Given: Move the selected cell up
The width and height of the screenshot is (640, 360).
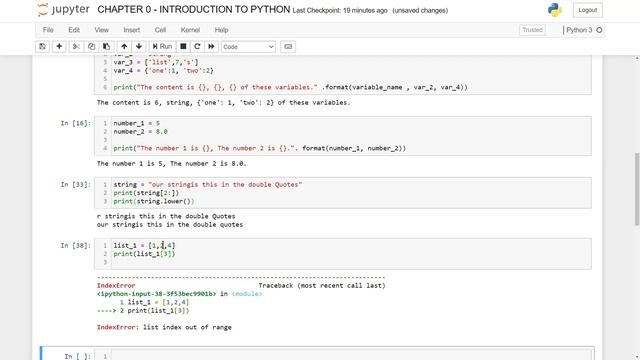Looking at the screenshot, I should tap(124, 47).
